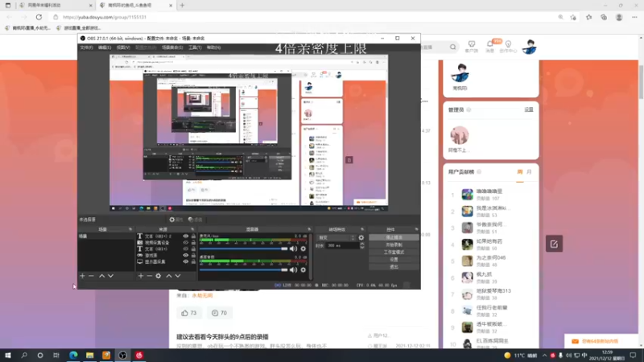The width and height of the screenshot is (644, 362).
Task: Toggle lock on display capture source
Action: [193, 261]
